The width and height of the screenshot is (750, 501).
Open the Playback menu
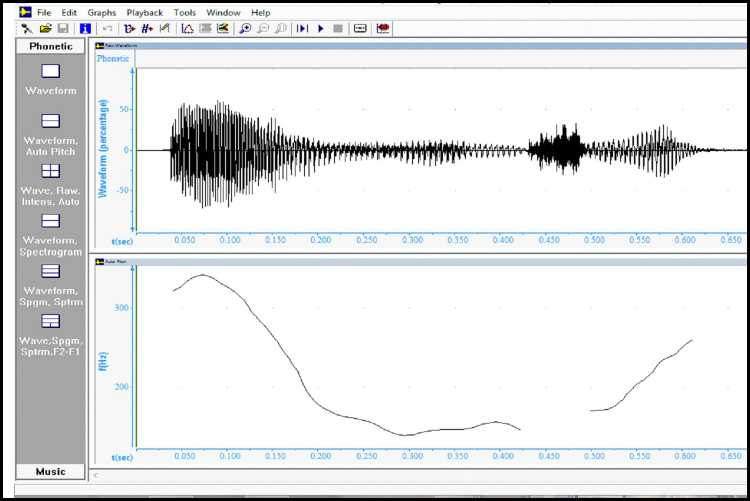click(x=145, y=12)
